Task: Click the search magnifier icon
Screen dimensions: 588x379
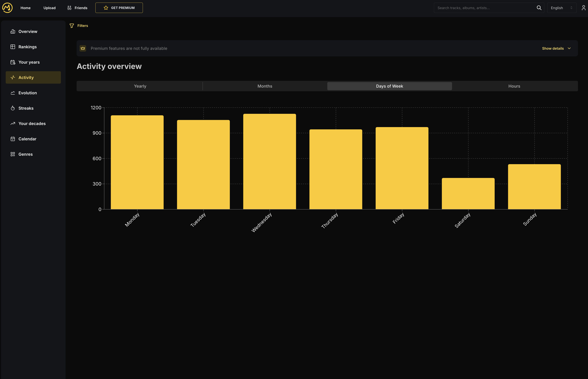Action: (x=539, y=8)
